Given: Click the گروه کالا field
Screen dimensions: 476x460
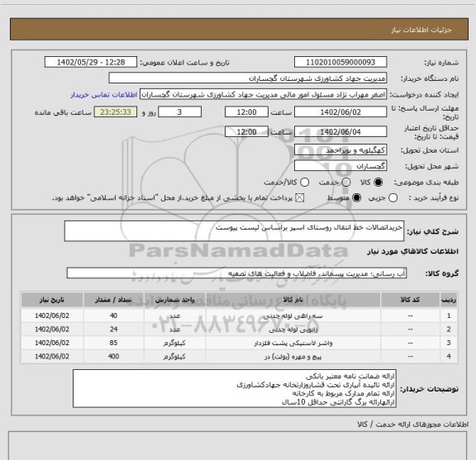Looking at the screenshot, I should point(236,273).
